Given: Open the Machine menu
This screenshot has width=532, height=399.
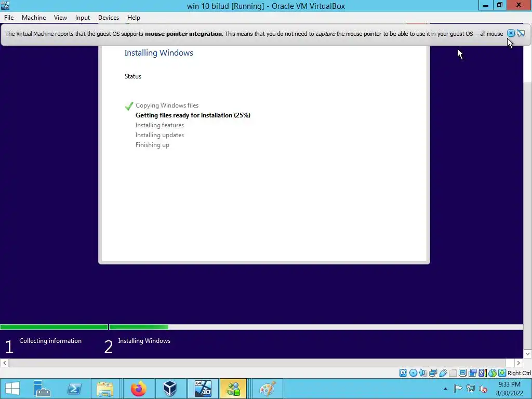Looking at the screenshot, I should click(x=34, y=18).
